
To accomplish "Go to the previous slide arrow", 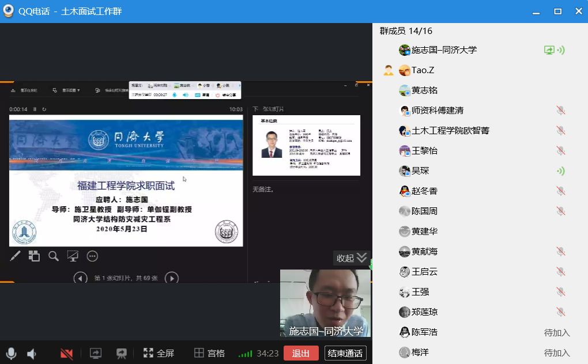I will tap(80, 278).
